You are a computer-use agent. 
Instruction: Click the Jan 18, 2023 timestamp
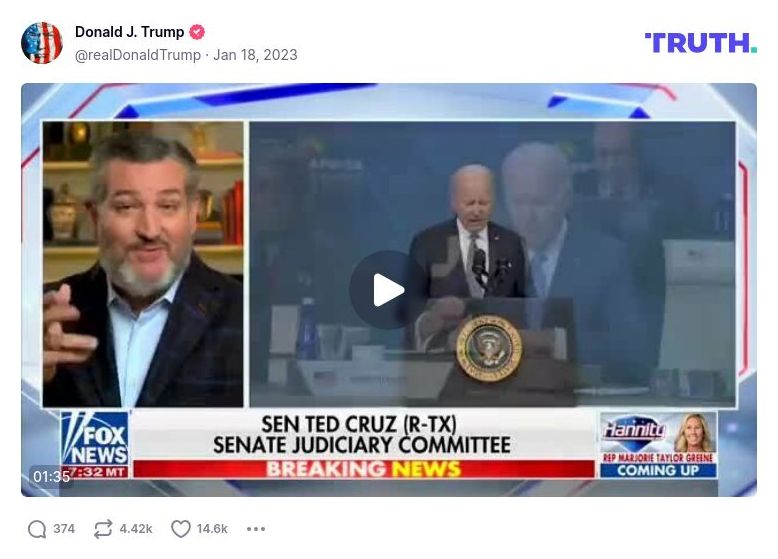pos(255,55)
